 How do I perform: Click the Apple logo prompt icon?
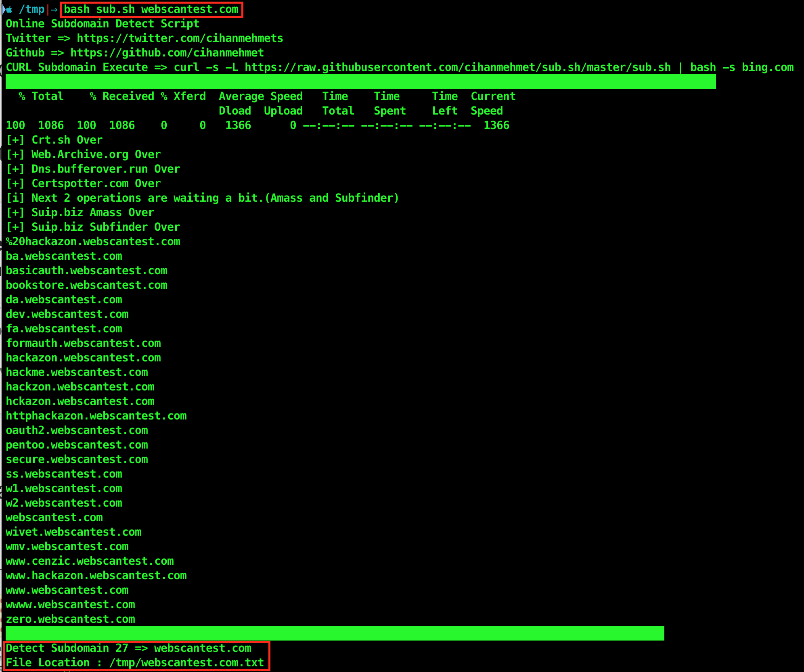(x=8, y=10)
